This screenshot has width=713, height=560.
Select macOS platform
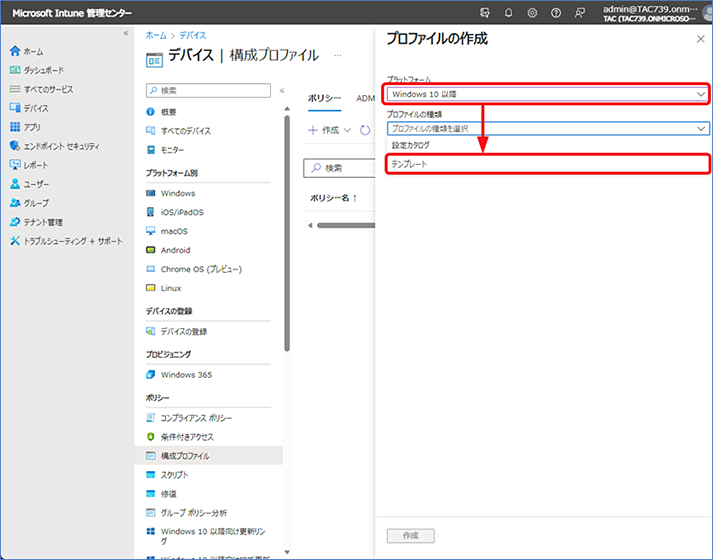pos(166,231)
